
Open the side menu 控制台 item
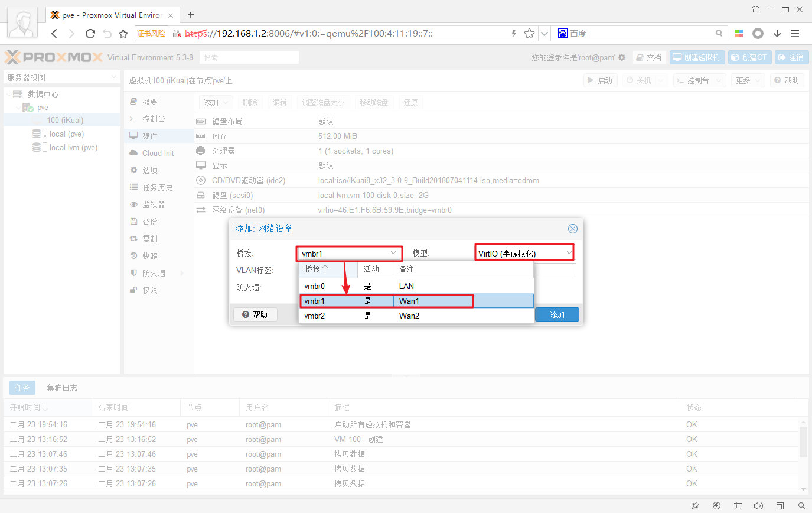[159, 119]
